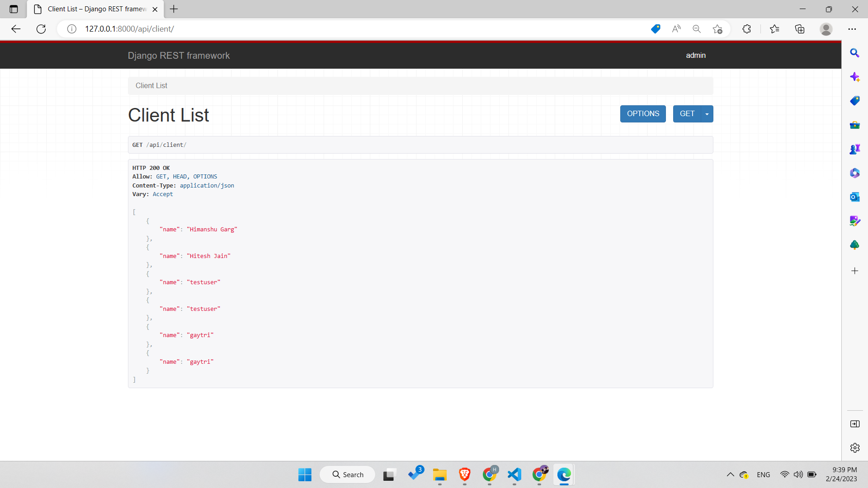Open sidebar settings gear icon
Viewport: 868px width, 488px height.
(x=854, y=448)
